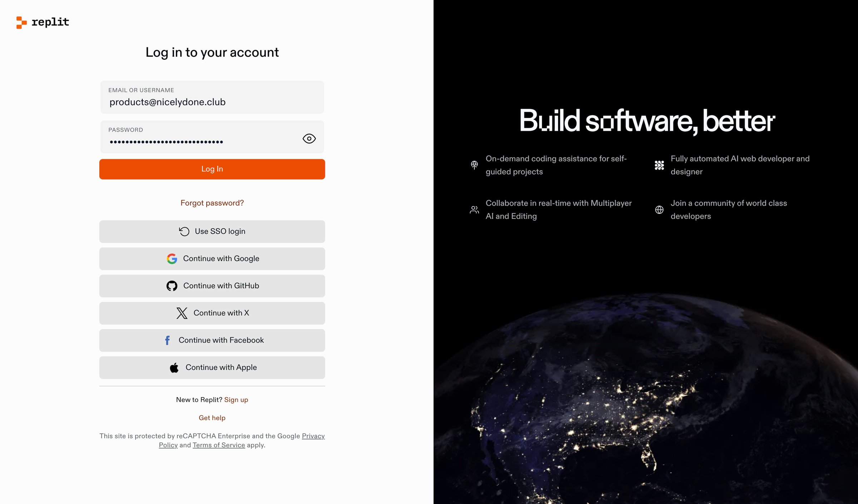Image resolution: width=858 pixels, height=504 pixels.
Task: Open the Sign up link
Action: click(236, 400)
